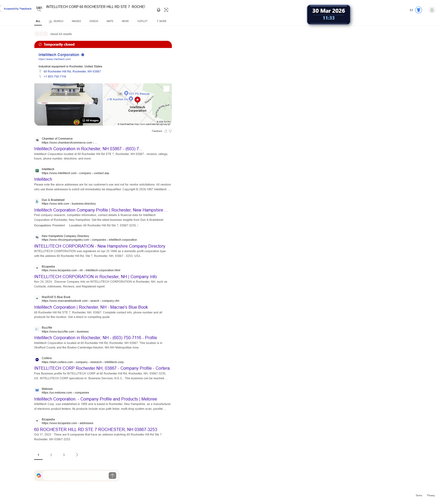The height and width of the screenshot is (500, 444).
Task: Click the verified badge next to Intellitech Corporation
Action: pyautogui.click(x=83, y=55)
